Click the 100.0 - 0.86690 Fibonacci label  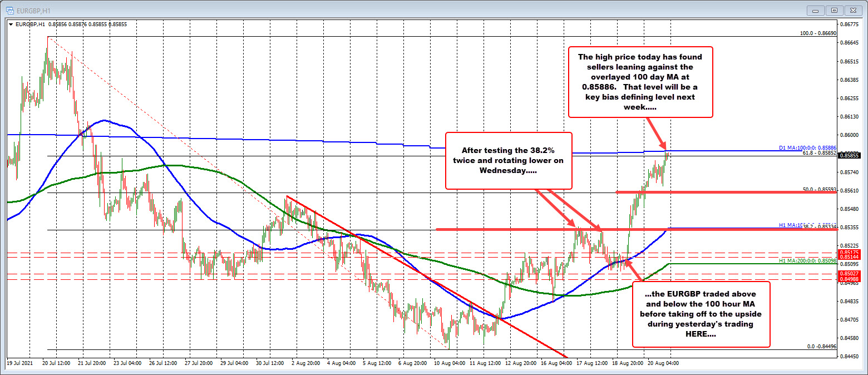pos(818,33)
